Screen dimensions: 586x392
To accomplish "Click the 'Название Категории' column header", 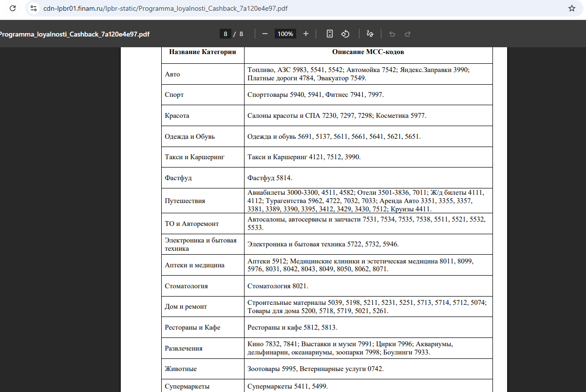I will click(x=203, y=52).
